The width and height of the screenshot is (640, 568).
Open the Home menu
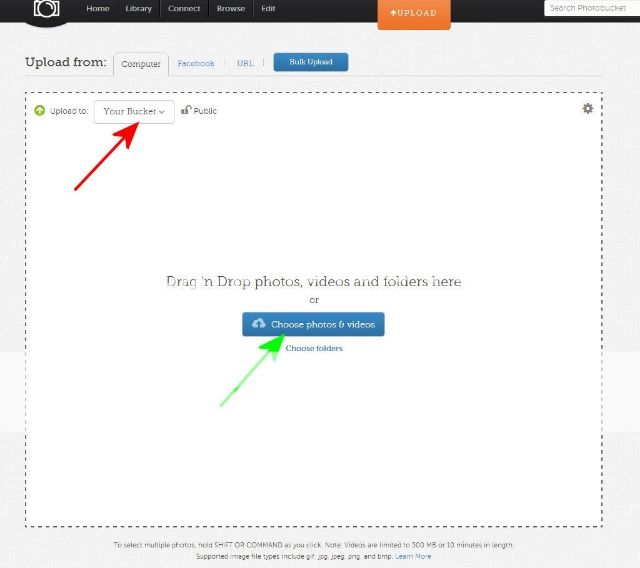click(98, 8)
